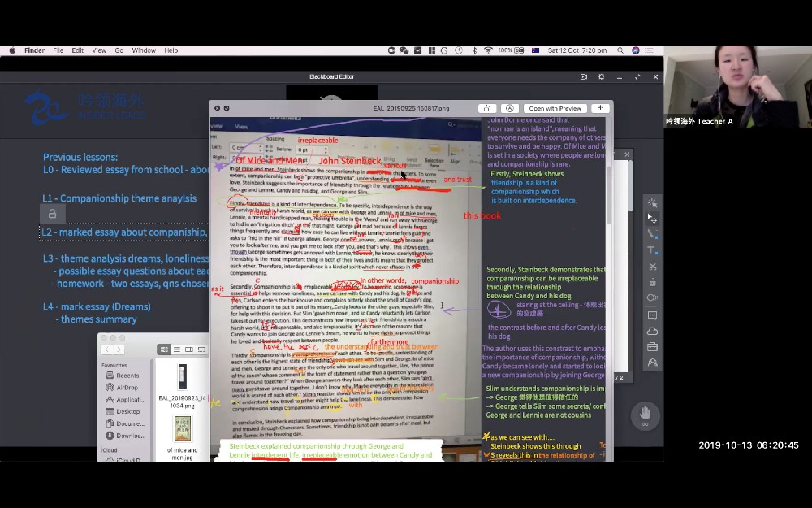Click the chat message tool icon
This screenshot has width=812, height=508.
point(652,315)
